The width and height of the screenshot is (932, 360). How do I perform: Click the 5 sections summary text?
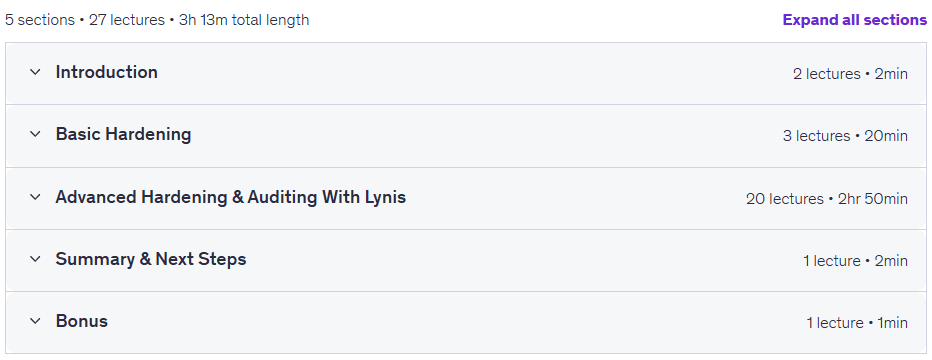(40, 20)
